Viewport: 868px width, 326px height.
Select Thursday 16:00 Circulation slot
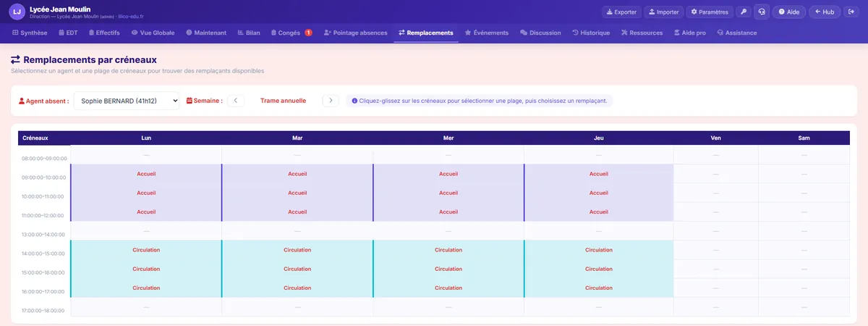pyautogui.click(x=599, y=288)
